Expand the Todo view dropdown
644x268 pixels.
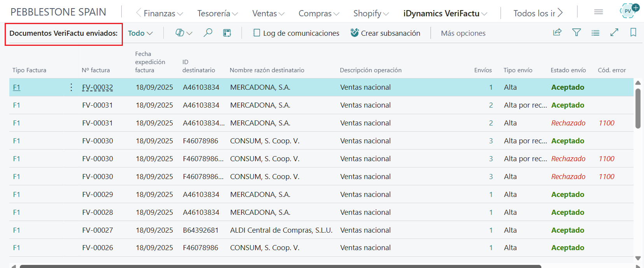pyautogui.click(x=140, y=33)
